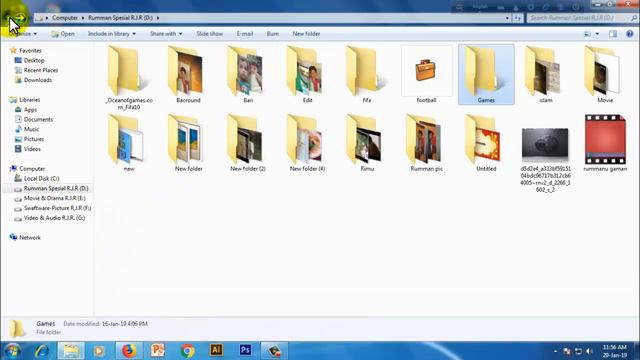
Task: Select the fifa folder
Action: coord(367,74)
